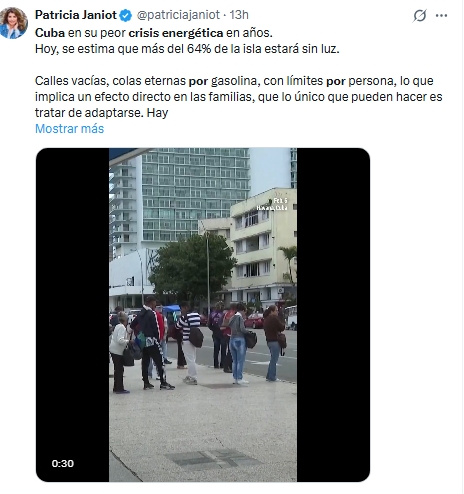The width and height of the screenshot is (464, 494).
Task: Open the post via the 13h timestamp
Action: pos(239,15)
